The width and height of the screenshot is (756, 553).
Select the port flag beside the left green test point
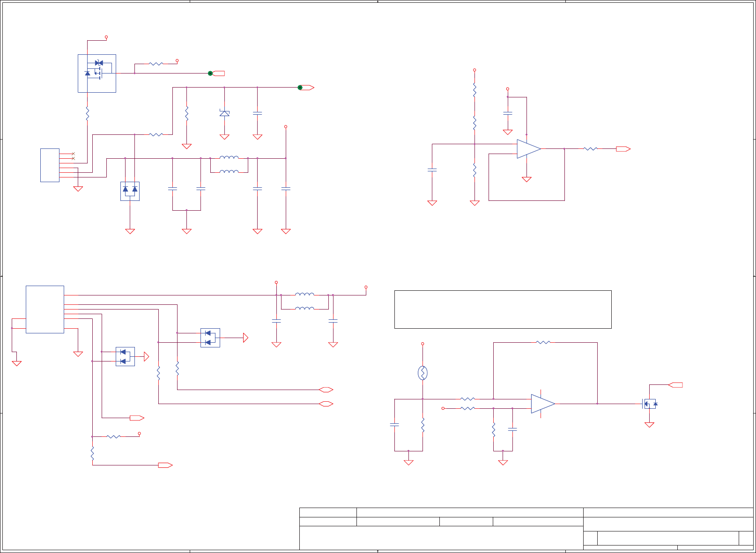tap(219, 73)
